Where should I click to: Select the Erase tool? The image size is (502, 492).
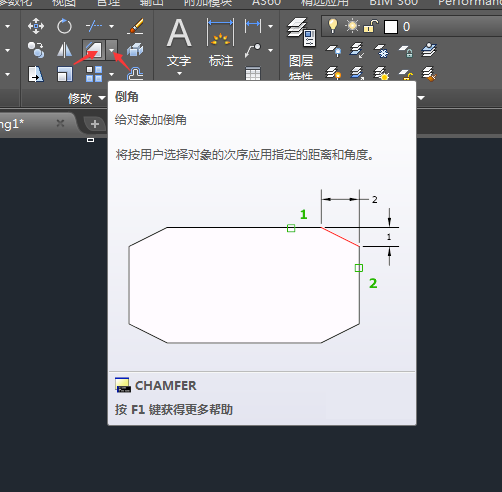point(135,26)
